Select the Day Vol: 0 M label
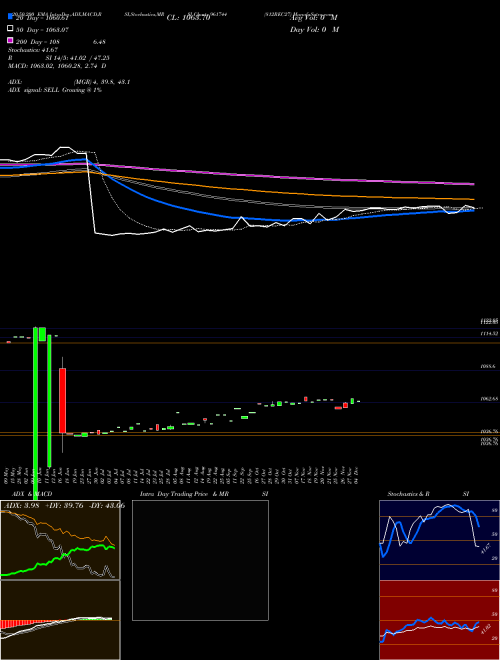This screenshot has width=500, height=660. pos(314,29)
